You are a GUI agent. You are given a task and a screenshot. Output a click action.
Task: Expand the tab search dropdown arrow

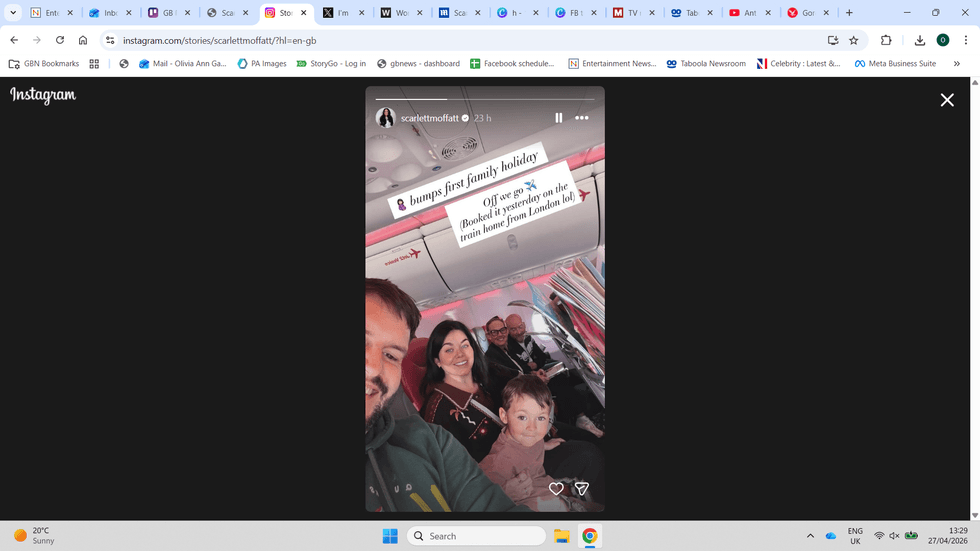[x=14, y=13]
